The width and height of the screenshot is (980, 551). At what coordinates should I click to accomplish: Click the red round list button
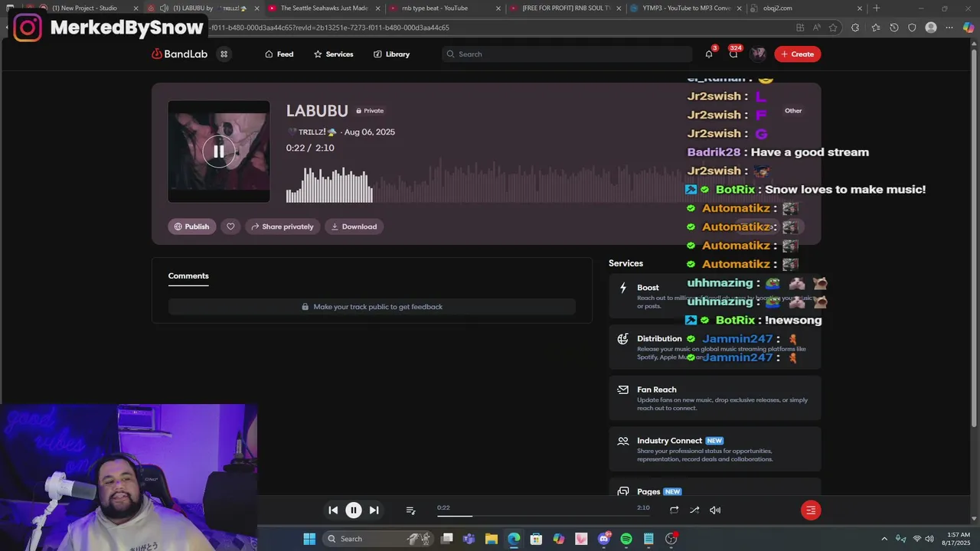pos(811,510)
